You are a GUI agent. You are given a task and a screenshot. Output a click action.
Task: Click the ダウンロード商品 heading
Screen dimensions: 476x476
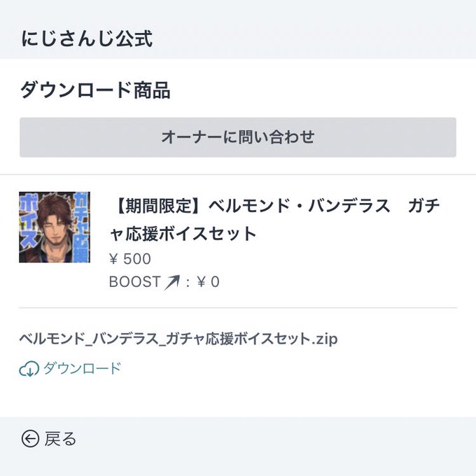coord(95,90)
